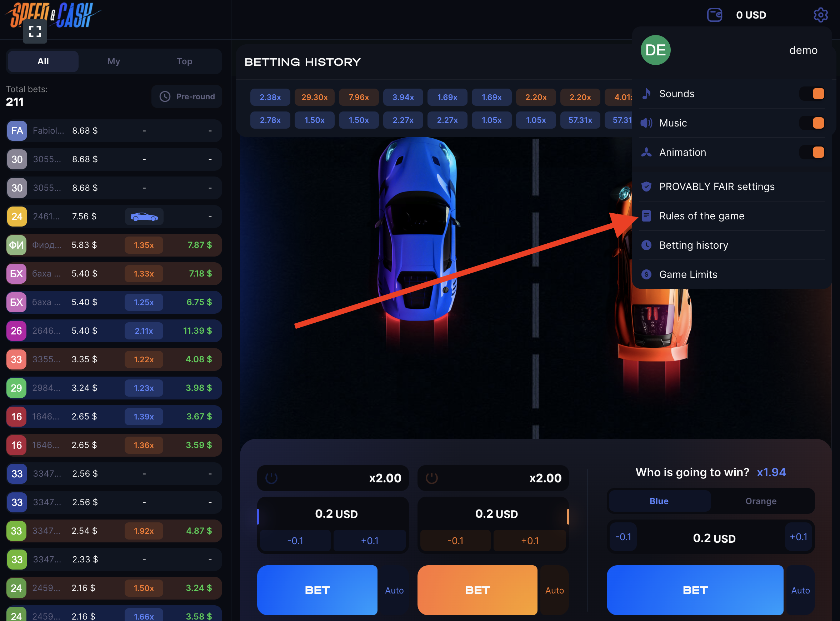Switch to the Top bets tab
The image size is (840, 621).
pos(184,61)
